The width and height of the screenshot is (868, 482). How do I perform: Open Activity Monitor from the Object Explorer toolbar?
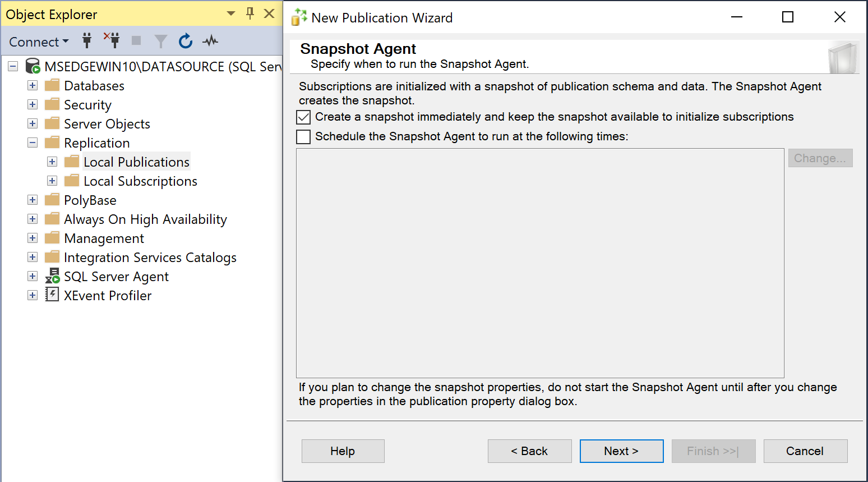click(210, 41)
